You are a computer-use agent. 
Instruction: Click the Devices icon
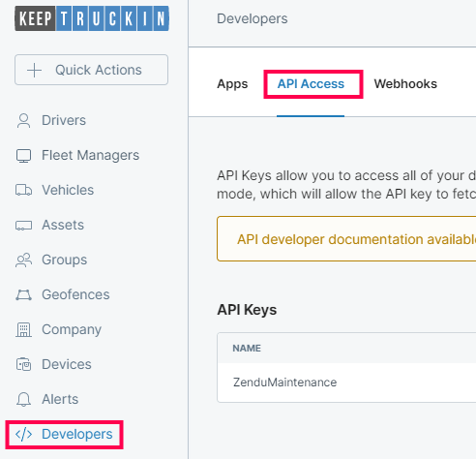tap(23, 364)
